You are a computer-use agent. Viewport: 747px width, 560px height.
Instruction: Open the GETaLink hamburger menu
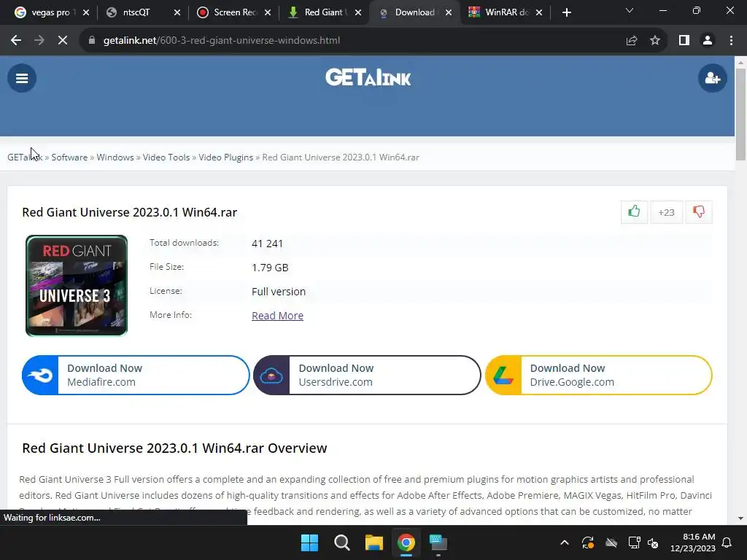[21, 78]
